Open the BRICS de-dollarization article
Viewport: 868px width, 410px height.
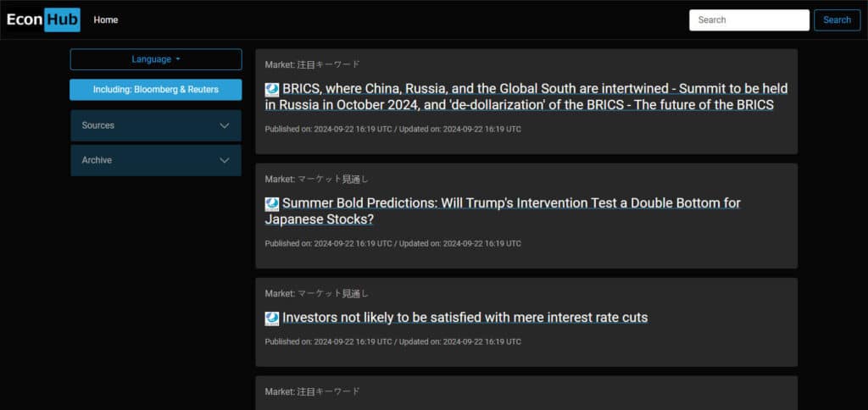526,97
